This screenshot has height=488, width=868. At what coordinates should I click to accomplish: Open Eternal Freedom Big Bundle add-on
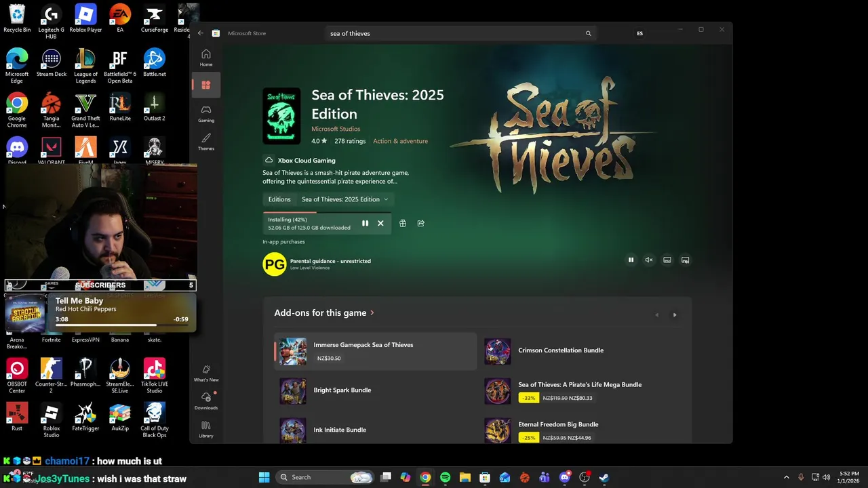580,430
